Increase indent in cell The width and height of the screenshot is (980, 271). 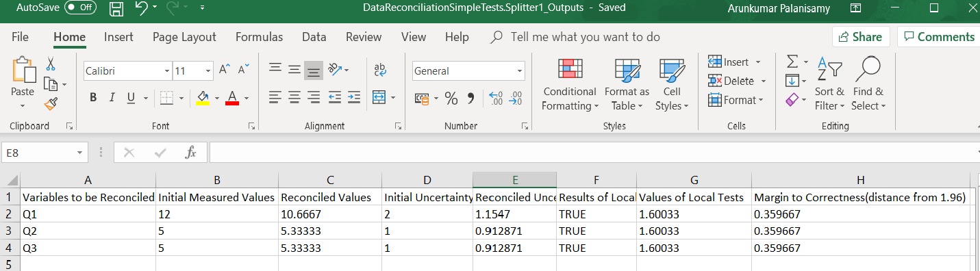coord(353,97)
